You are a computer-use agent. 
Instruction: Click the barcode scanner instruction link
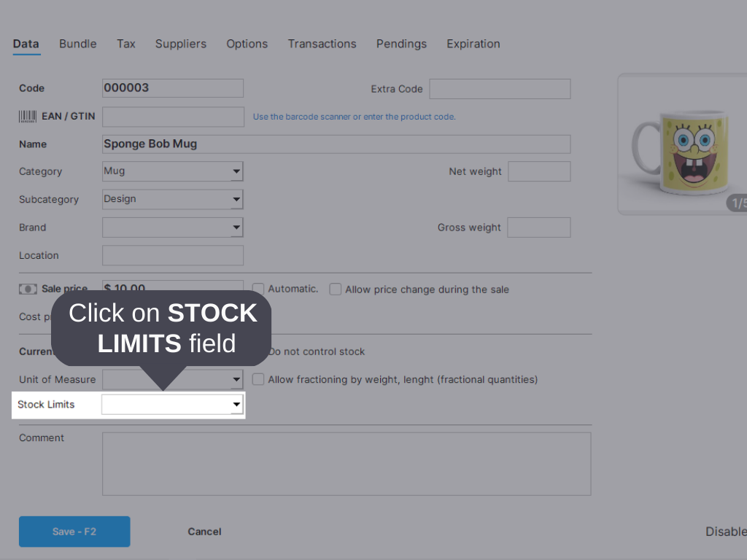pyautogui.click(x=355, y=116)
